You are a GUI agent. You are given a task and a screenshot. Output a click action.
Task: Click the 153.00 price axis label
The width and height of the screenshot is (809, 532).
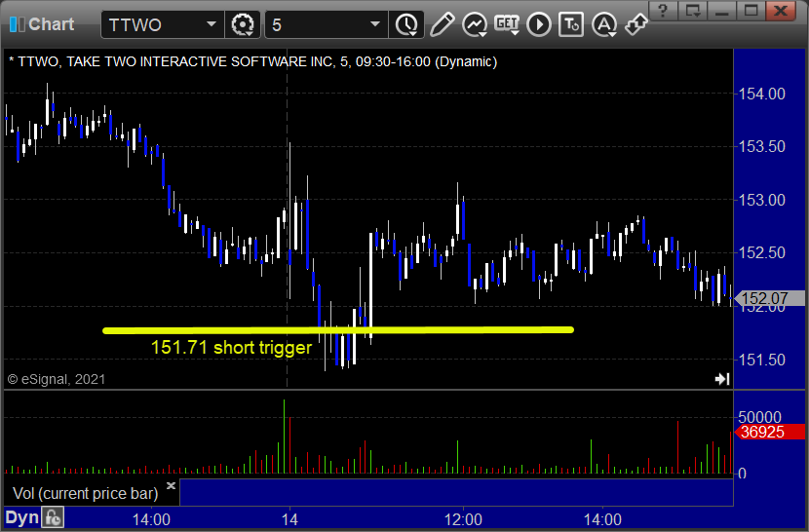(761, 200)
